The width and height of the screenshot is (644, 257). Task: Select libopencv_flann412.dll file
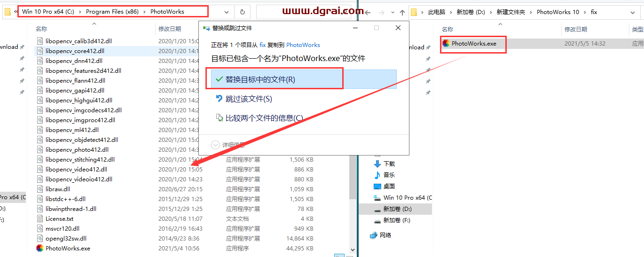pos(76,80)
